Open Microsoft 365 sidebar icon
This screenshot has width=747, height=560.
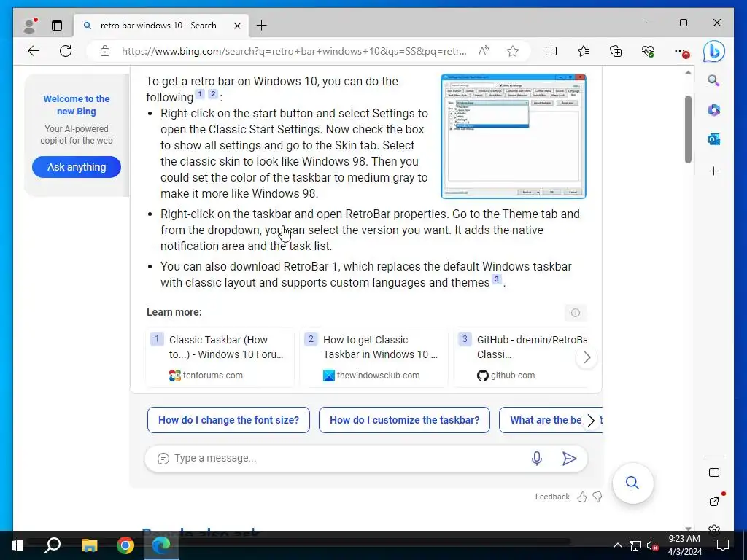click(713, 110)
